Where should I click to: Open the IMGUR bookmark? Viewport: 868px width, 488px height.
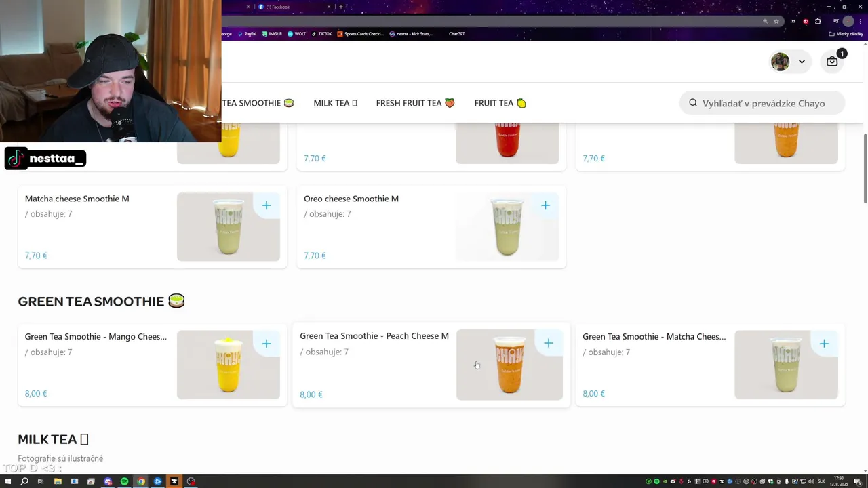click(271, 34)
